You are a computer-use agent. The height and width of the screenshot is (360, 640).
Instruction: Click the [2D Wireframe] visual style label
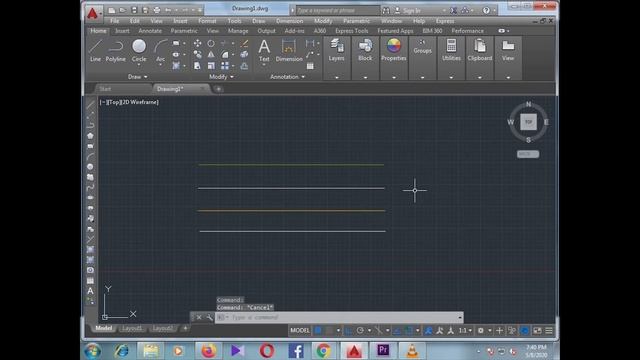(140, 102)
